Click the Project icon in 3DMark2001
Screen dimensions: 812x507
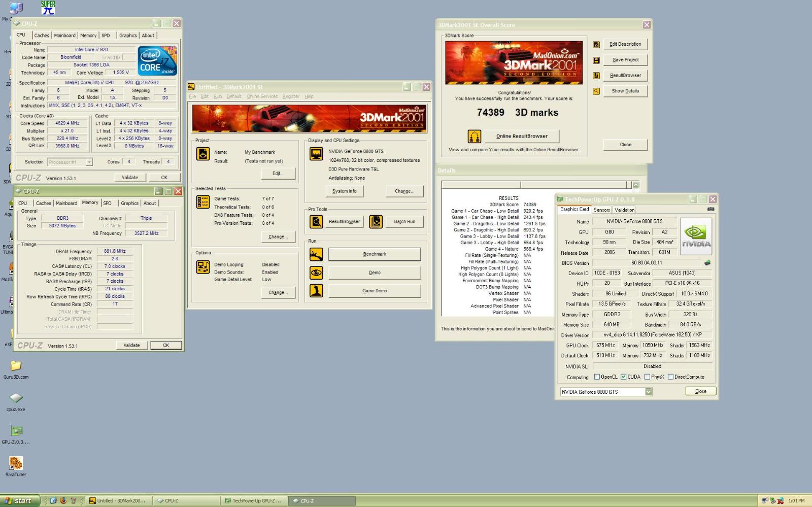coord(203,154)
